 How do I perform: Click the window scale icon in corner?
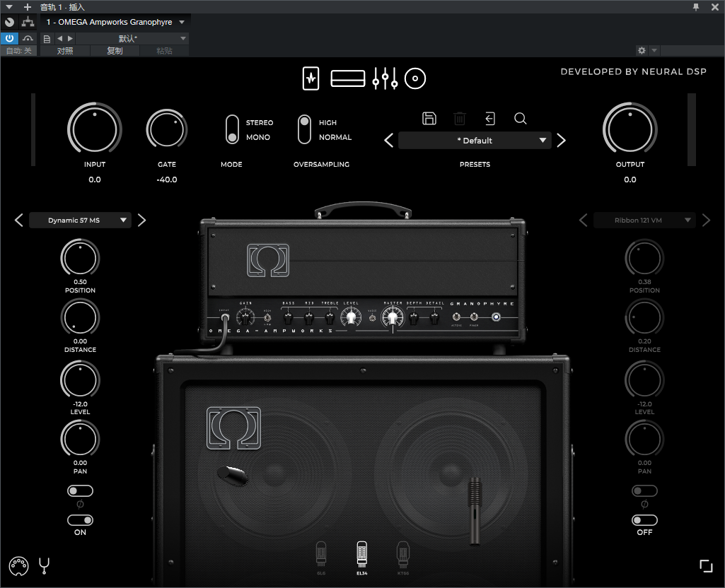click(x=706, y=566)
